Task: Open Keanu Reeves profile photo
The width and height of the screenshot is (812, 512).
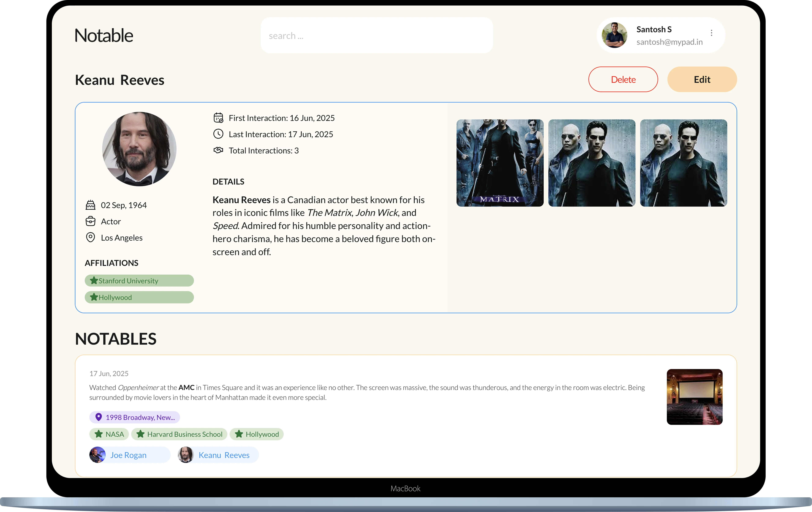Action: tap(139, 149)
